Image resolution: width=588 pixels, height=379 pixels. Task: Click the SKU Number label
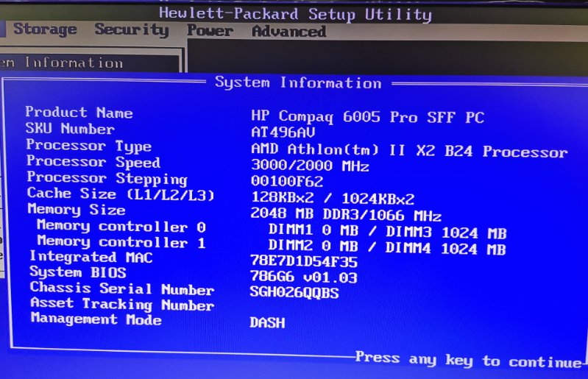(70, 128)
